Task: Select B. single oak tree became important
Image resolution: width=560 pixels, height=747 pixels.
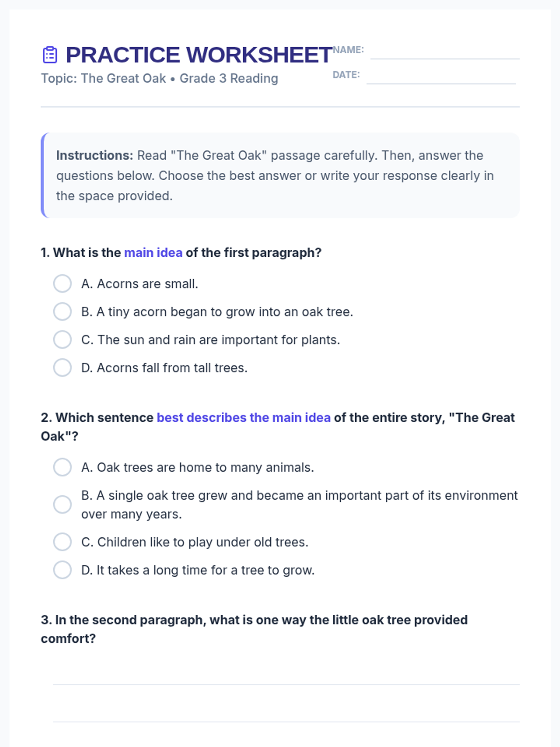Action: tap(63, 504)
